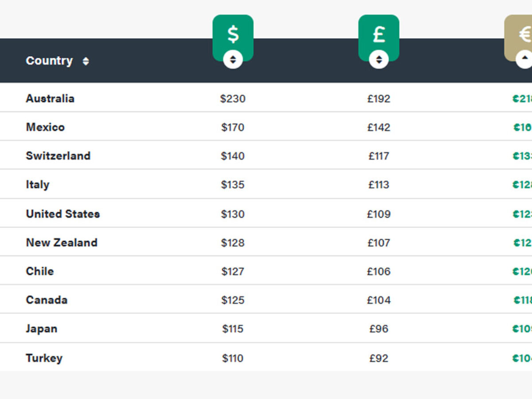532x399 pixels.
Task: Click the Canada row label
Action: point(47,300)
